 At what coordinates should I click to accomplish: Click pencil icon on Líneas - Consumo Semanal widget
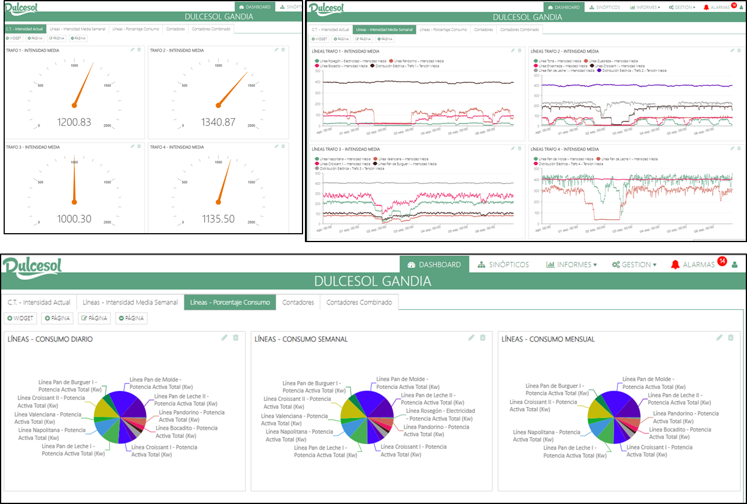tap(471, 338)
